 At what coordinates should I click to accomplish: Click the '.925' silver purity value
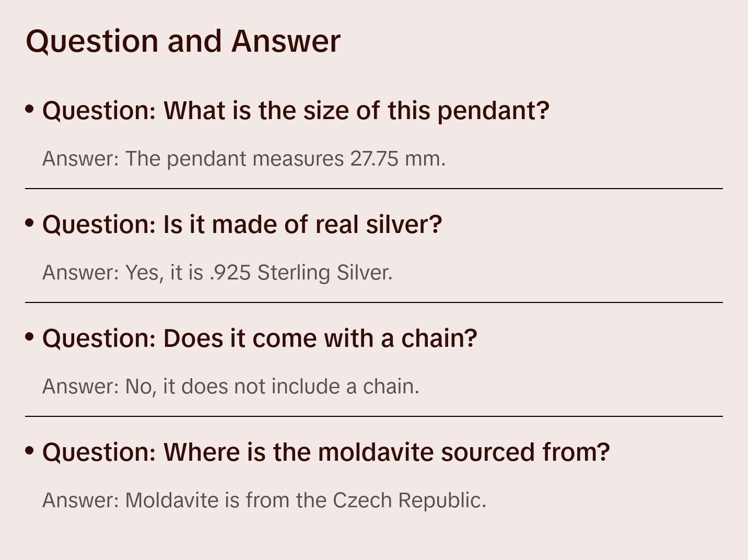[x=230, y=273]
